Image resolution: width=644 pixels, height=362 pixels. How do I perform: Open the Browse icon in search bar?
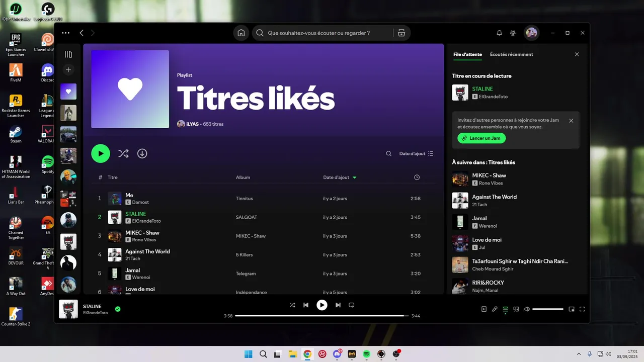[401, 33]
